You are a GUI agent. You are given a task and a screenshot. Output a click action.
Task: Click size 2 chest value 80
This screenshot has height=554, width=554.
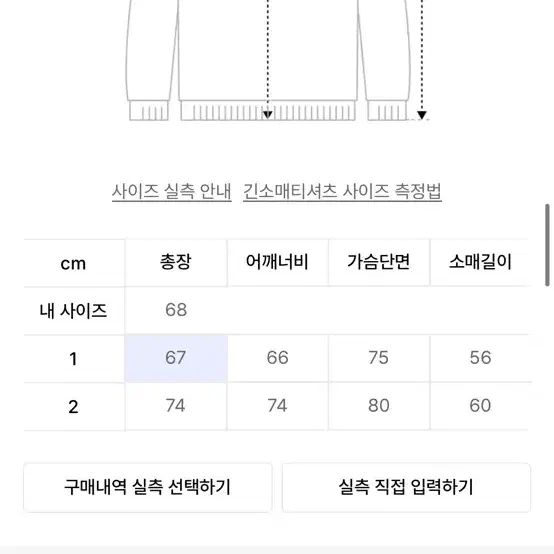(x=379, y=406)
